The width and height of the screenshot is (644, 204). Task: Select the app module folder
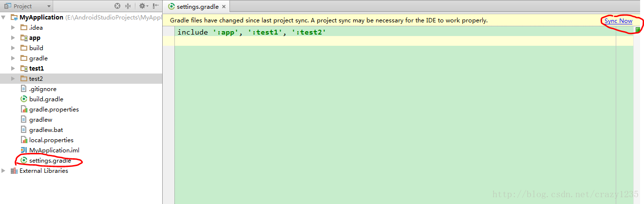coord(35,37)
